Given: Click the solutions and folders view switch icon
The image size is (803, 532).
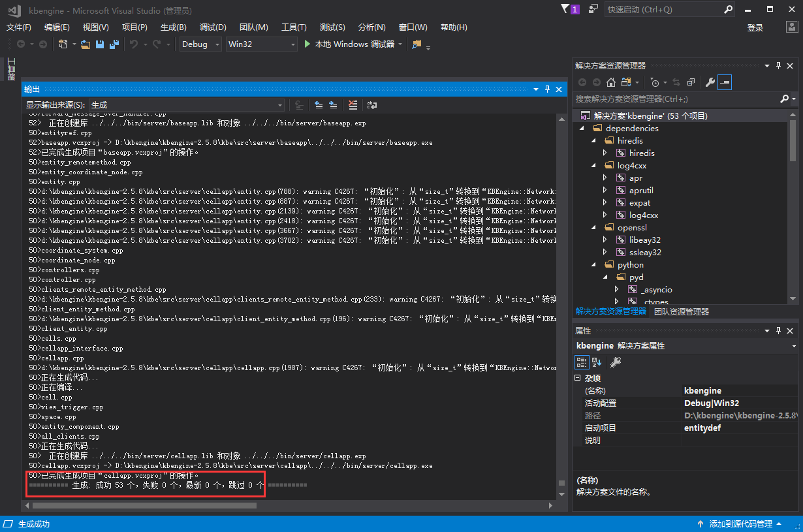Looking at the screenshot, I should (627, 82).
